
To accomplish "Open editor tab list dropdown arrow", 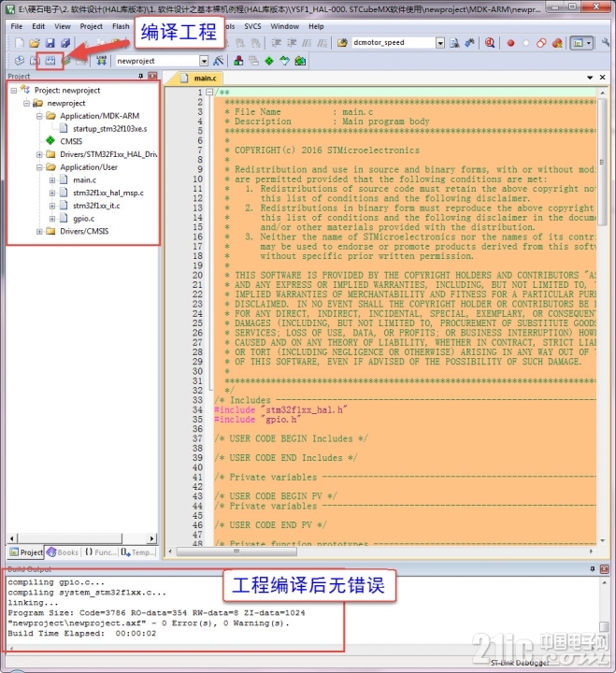I will 590,78.
